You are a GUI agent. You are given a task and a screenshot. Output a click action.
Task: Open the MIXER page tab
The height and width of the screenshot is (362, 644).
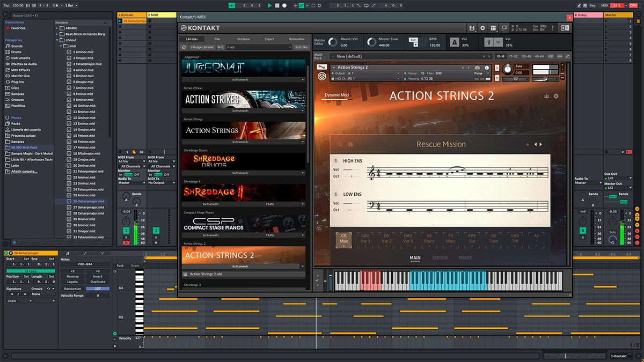[x=465, y=258]
